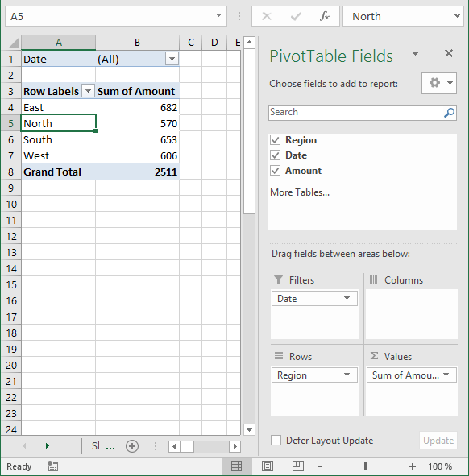Select the South cell
The width and height of the screenshot is (469, 476).
tap(58, 139)
